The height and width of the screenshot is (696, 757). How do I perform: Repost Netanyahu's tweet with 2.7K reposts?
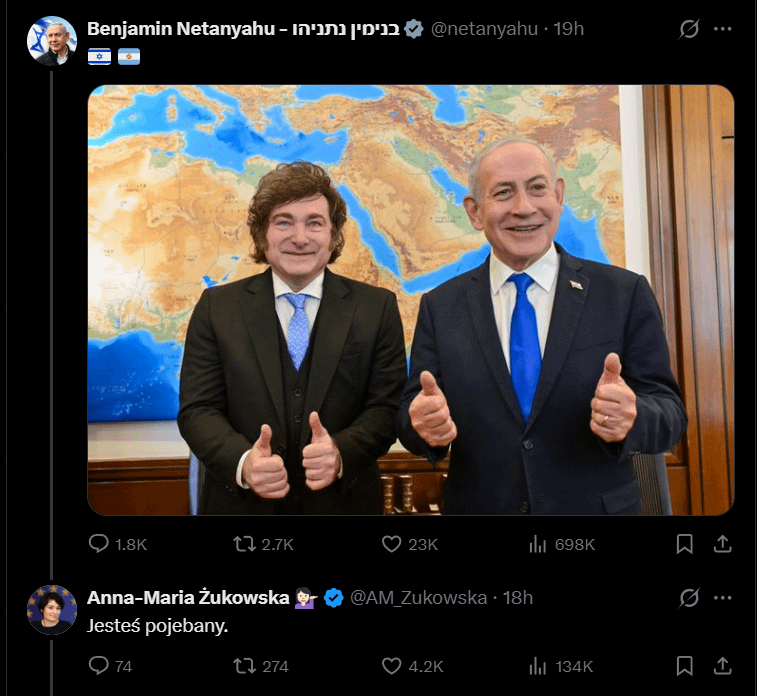coord(243,544)
